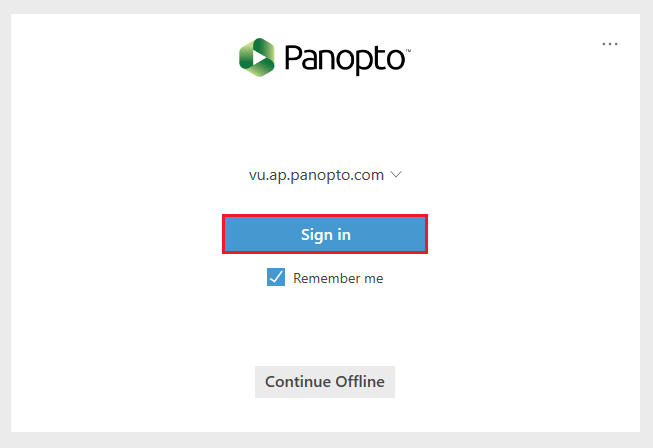Image resolution: width=653 pixels, height=448 pixels.
Task: Toggle Remember me via its label text
Action: pos(338,278)
